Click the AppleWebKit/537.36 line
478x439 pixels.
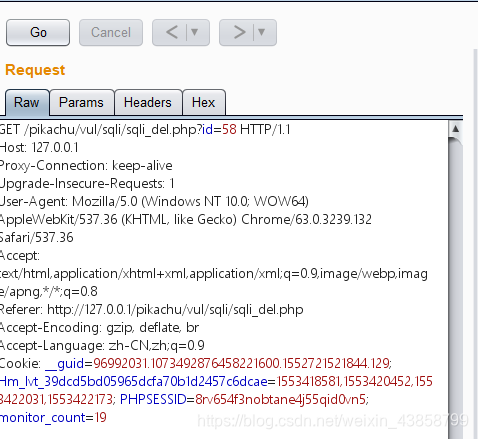186,219
